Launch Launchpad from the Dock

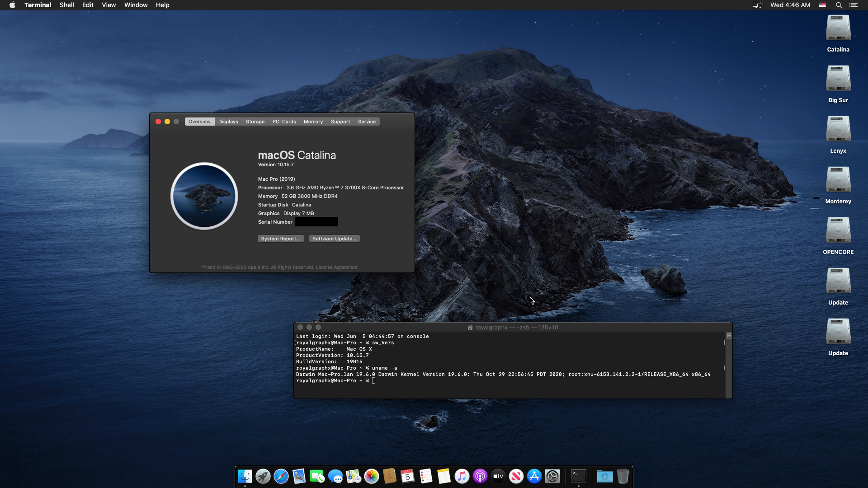263,476
